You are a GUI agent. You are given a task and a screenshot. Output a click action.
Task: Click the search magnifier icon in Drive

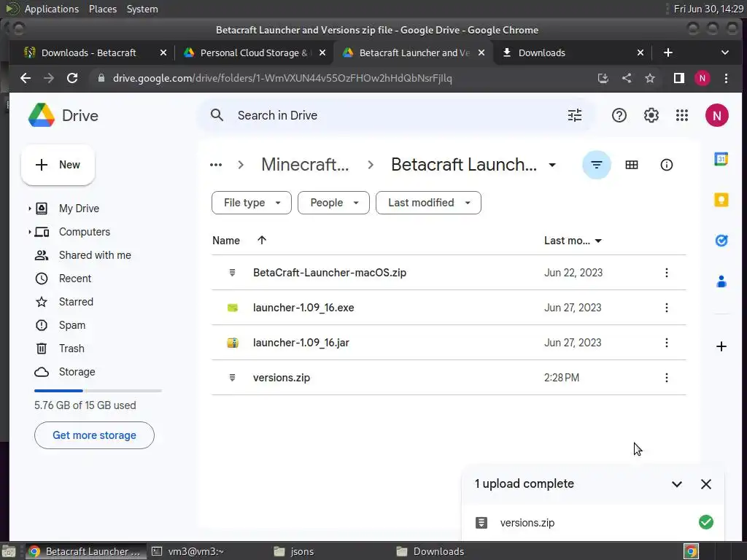[217, 115]
